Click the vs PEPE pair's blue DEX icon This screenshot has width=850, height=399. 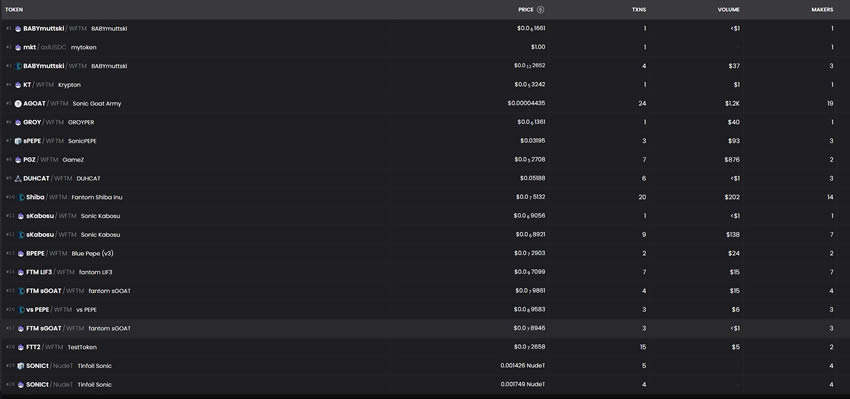21,310
